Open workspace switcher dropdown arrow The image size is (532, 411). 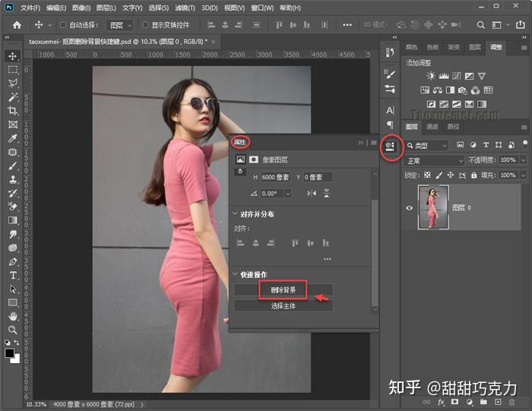click(x=508, y=25)
